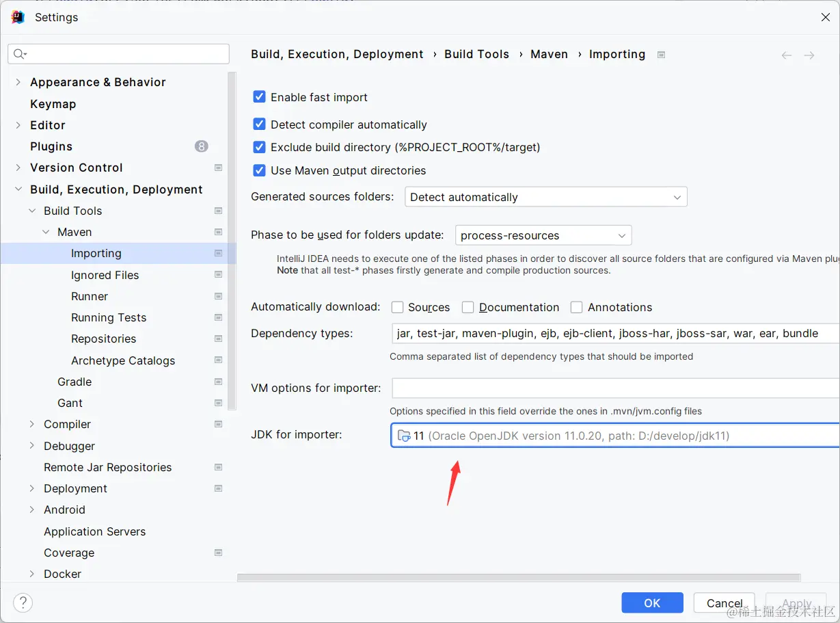Expand the Debugger node

[31, 446]
